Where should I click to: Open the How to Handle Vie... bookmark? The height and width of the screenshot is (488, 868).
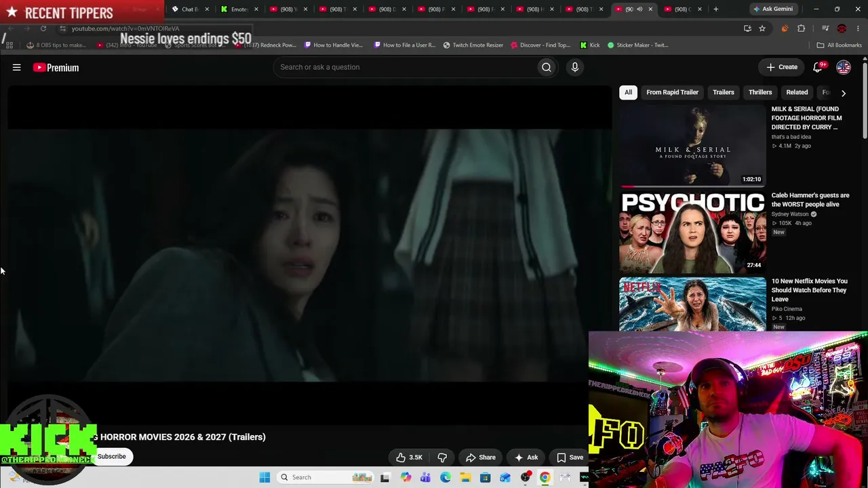[334, 45]
